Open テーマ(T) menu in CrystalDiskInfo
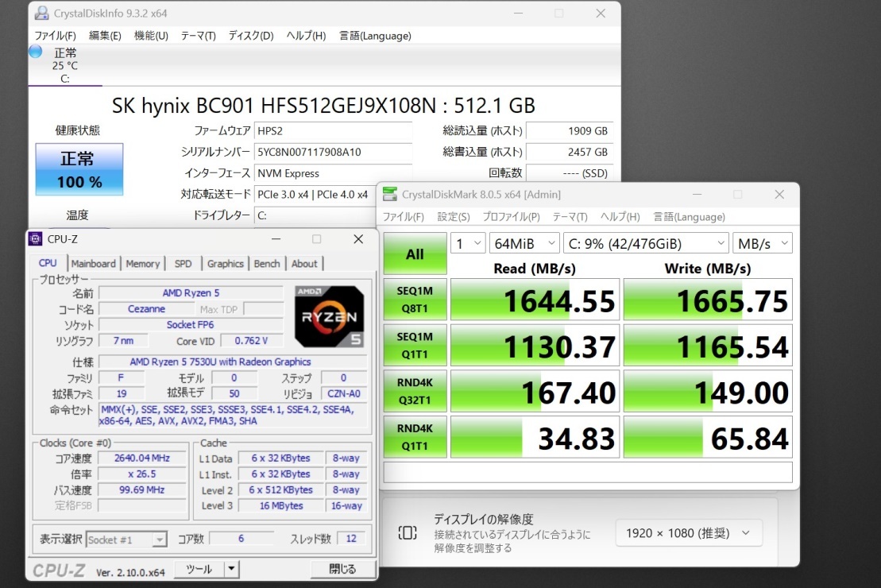This screenshot has width=881, height=588. point(199,36)
